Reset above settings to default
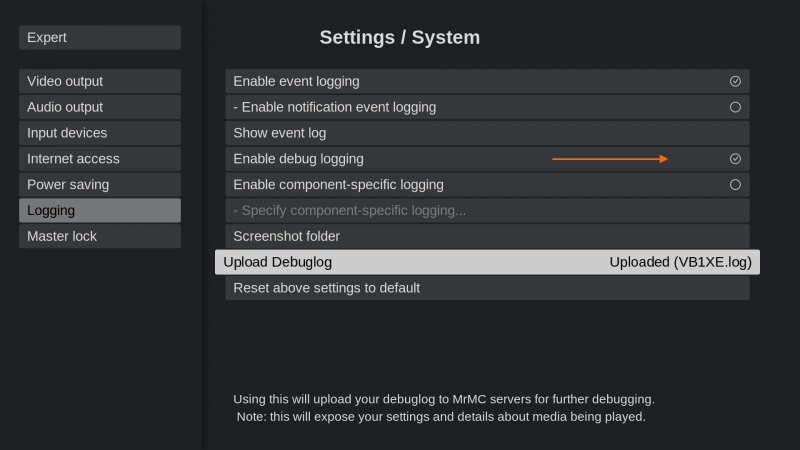 [x=487, y=288]
